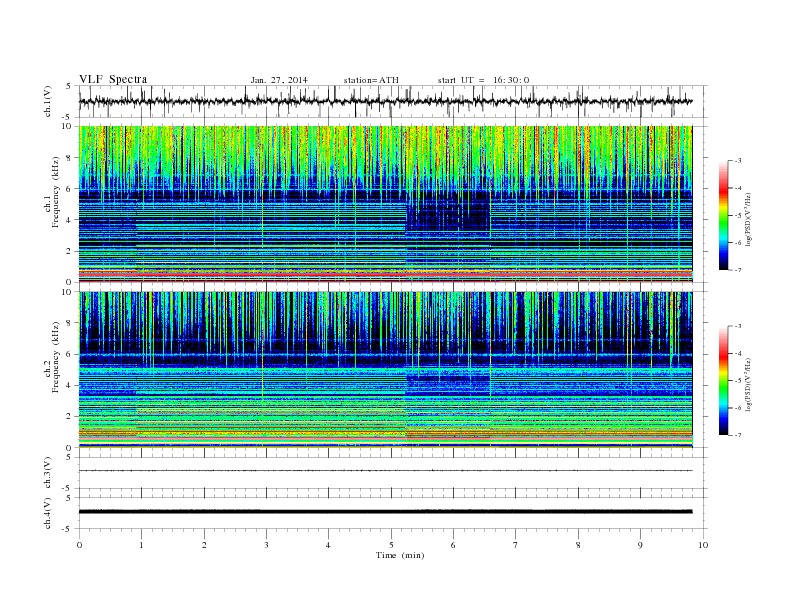Click the "5" tick on time axis

click(391, 545)
